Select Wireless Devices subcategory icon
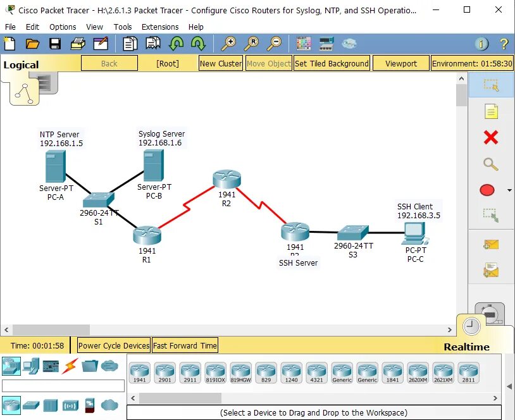This screenshot has height=420, width=515. (71, 405)
